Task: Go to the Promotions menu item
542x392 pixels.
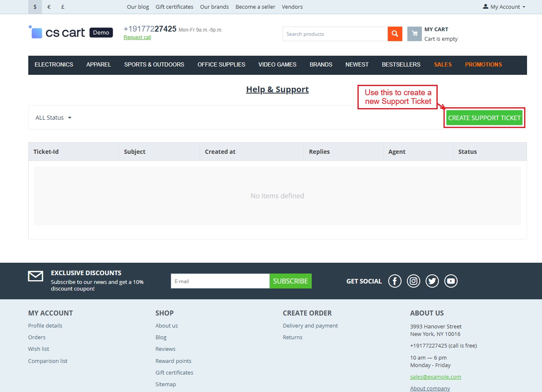Action: (483, 65)
